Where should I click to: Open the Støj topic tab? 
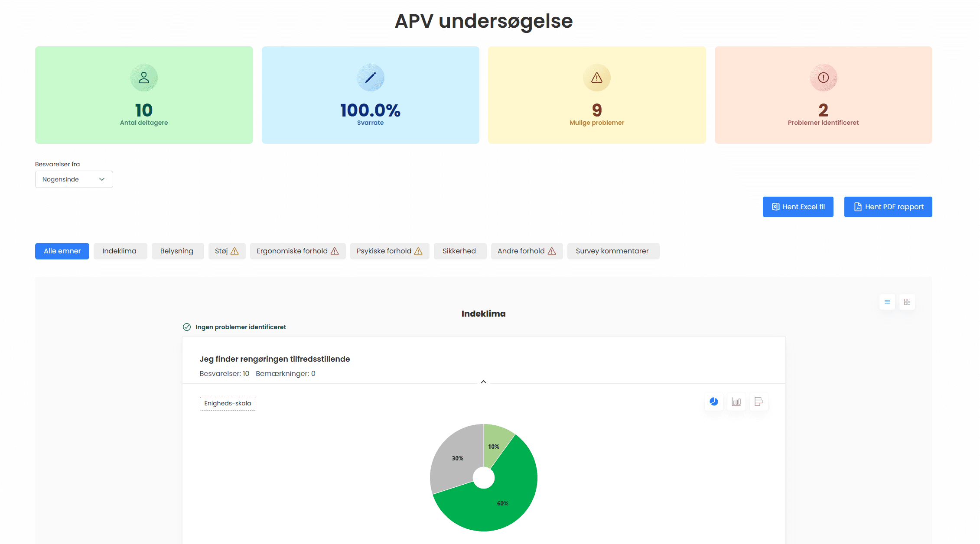coord(227,251)
